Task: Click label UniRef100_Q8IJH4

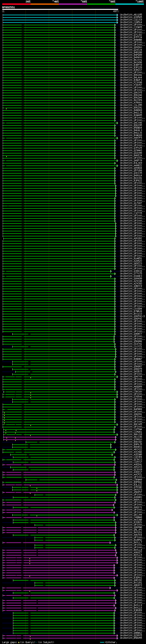Action: tap(131, 515)
